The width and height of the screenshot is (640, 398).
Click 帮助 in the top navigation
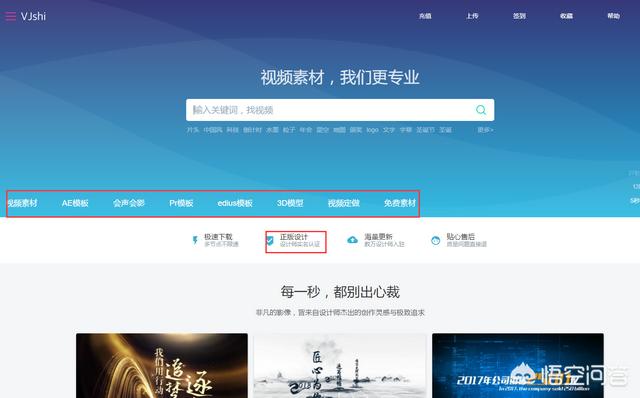point(613,16)
